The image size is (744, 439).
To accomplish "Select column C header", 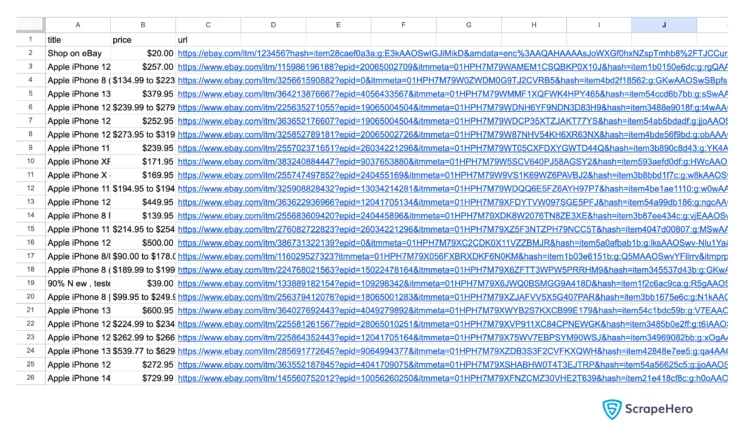I will tap(208, 25).
